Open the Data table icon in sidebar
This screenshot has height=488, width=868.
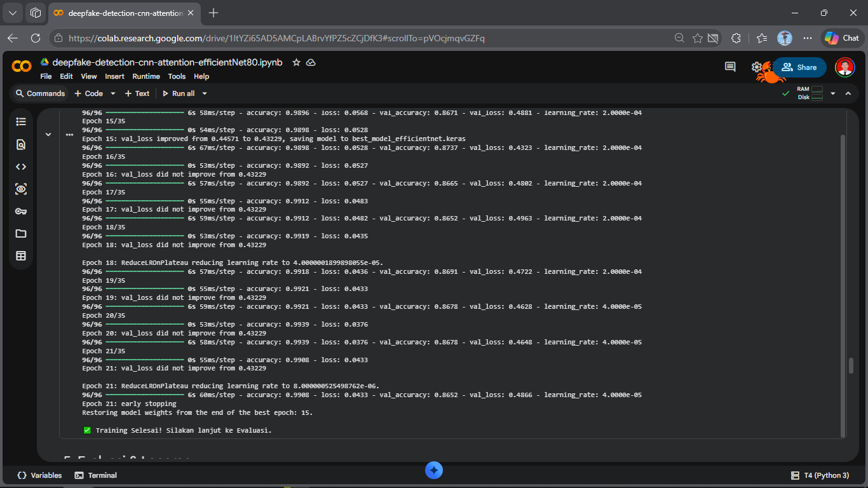click(x=21, y=255)
